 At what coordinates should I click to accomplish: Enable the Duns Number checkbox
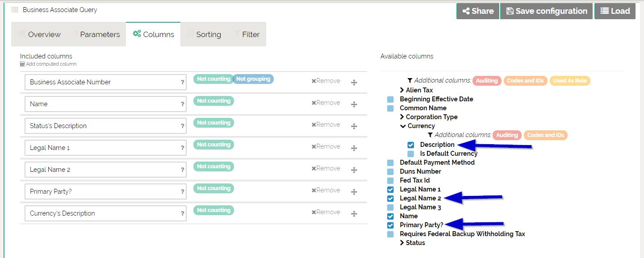tap(390, 171)
